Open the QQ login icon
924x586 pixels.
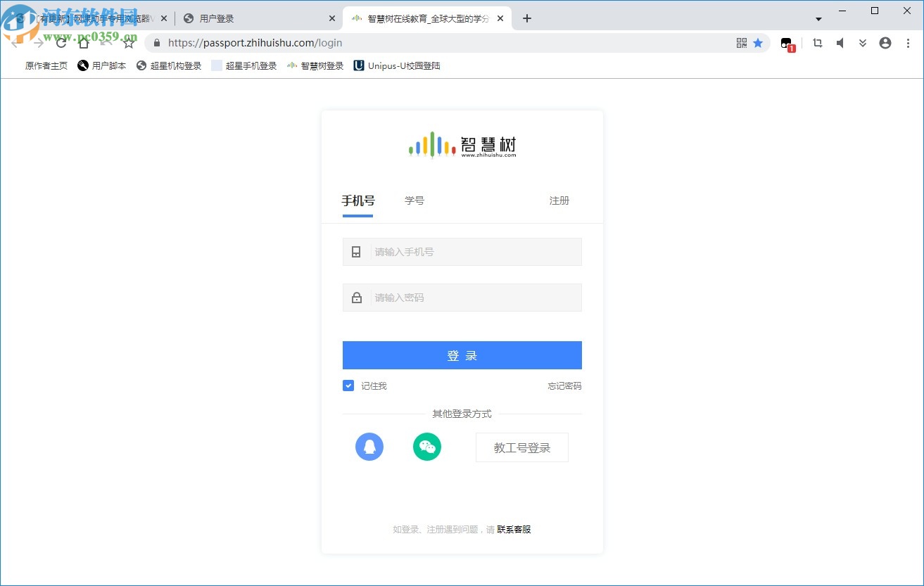coord(369,447)
